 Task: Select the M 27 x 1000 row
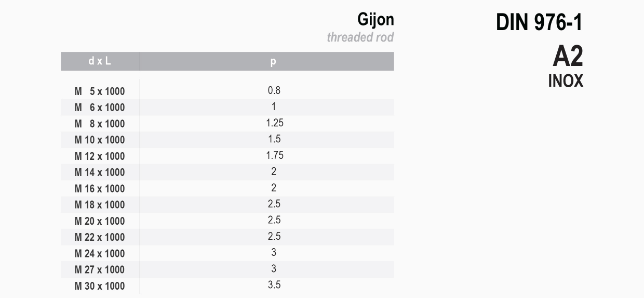[227, 269]
